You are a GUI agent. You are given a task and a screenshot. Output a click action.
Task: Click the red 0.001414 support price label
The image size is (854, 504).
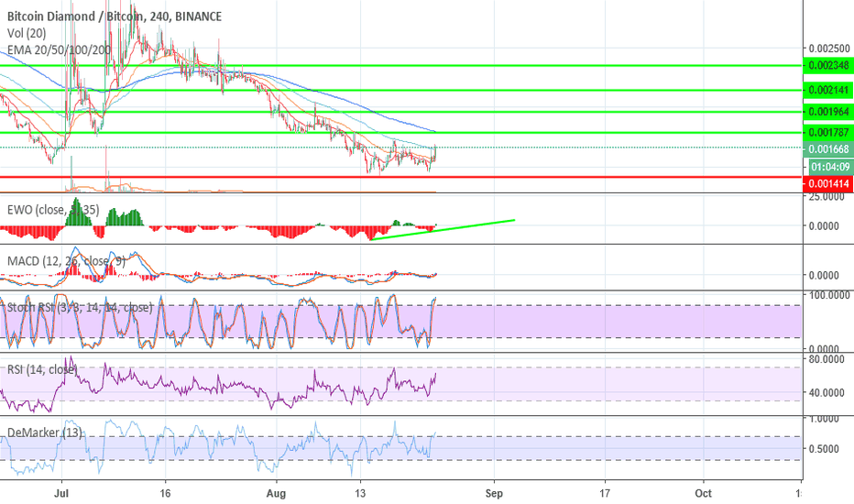828,183
